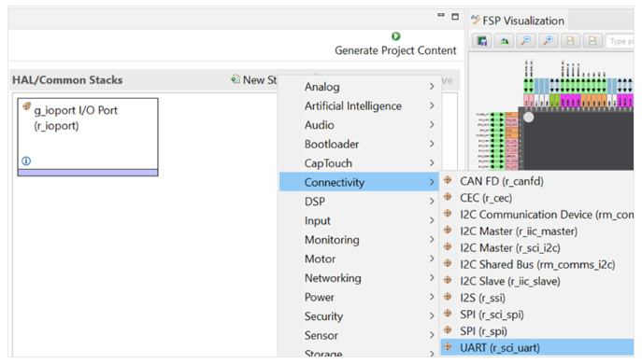Open the Connectivity menu entry
The image size is (642, 364).
coord(359,182)
